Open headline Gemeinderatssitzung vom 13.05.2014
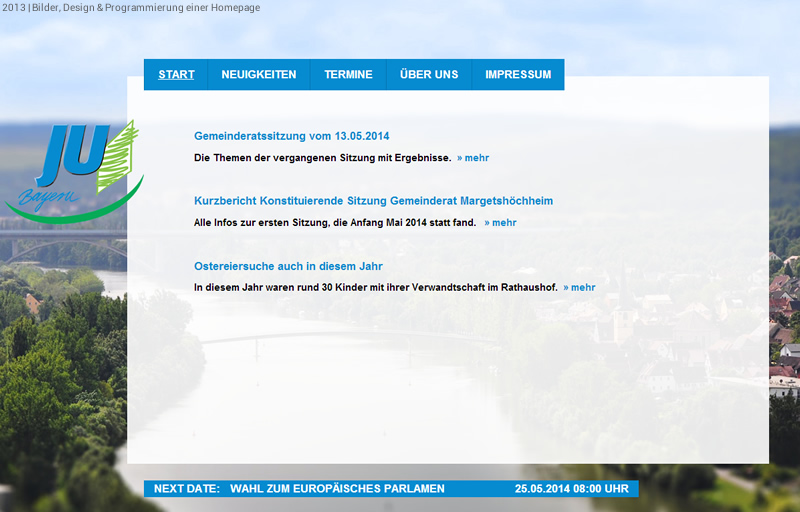The height and width of the screenshot is (512, 800). pos(291,136)
